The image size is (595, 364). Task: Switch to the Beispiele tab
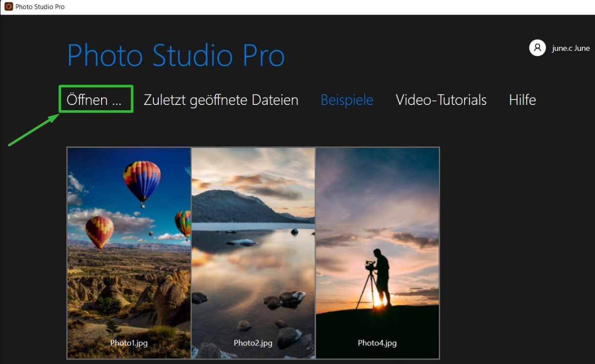[x=347, y=100]
